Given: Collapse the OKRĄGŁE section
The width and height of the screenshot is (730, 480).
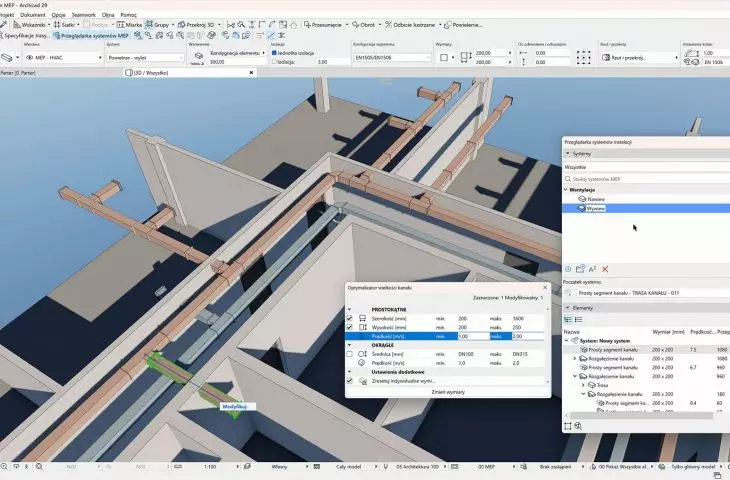Looking at the screenshot, I should click(x=350, y=345).
